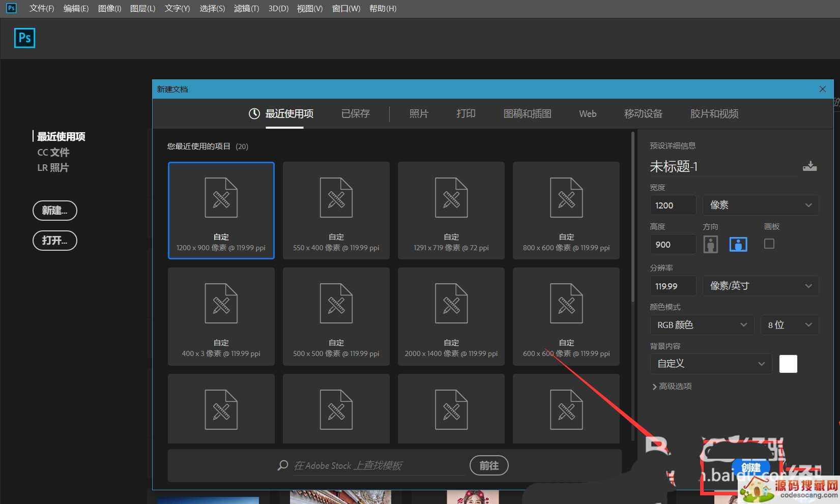Open the 文件(F) menu
Screen dimensions: 840x504
[x=42, y=8]
